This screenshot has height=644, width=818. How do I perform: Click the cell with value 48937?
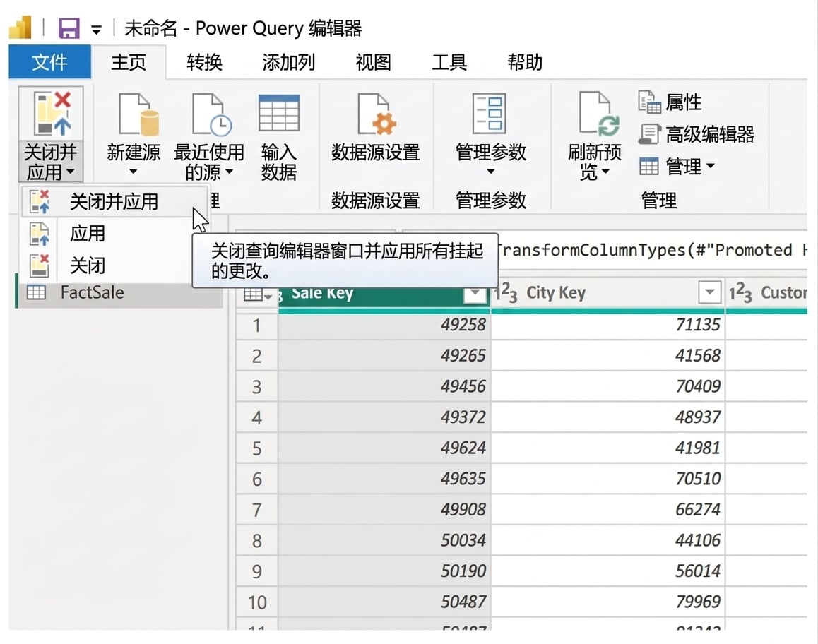pos(607,417)
